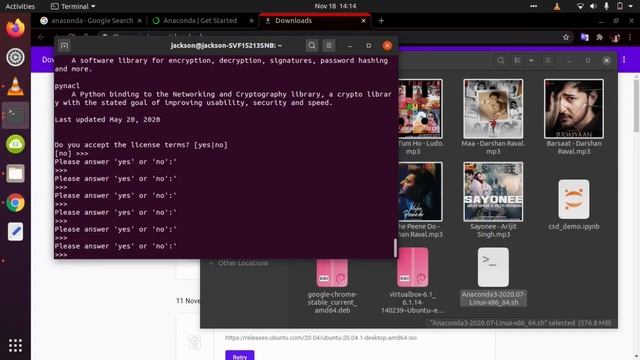Select the Terminal icon in dock
Viewport: 640px width, 360px height.
pos(16,115)
